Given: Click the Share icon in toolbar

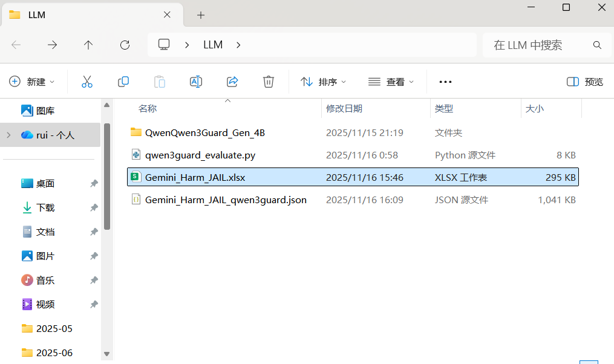Looking at the screenshot, I should 232,82.
